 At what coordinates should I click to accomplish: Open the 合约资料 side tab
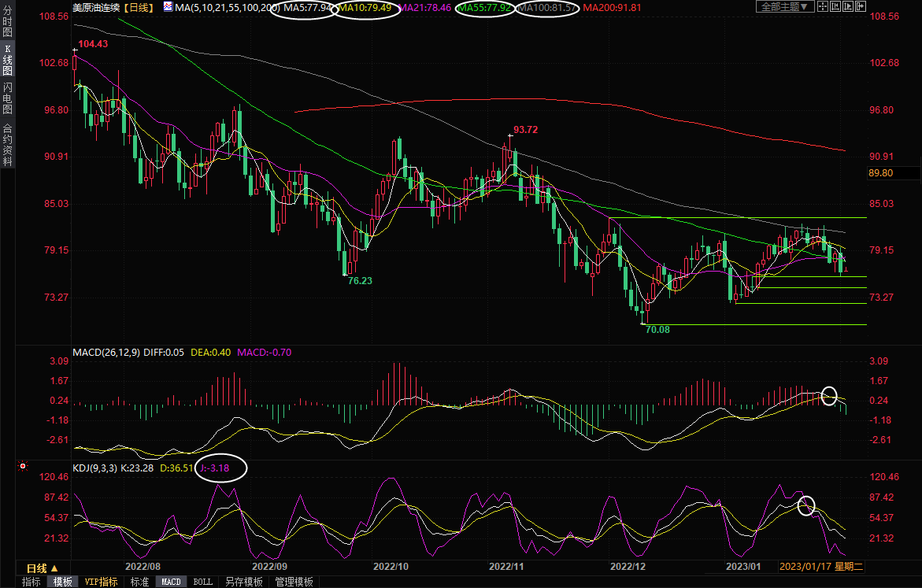pos(7,146)
